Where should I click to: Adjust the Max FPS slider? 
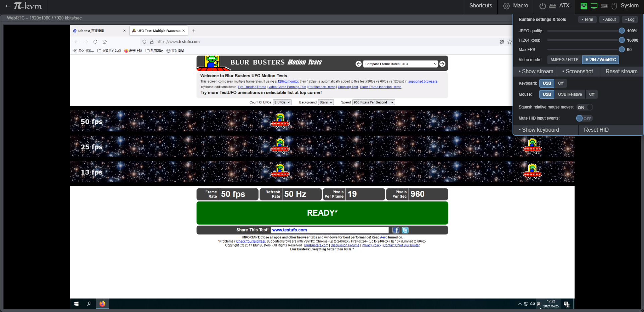pyautogui.click(x=586, y=50)
